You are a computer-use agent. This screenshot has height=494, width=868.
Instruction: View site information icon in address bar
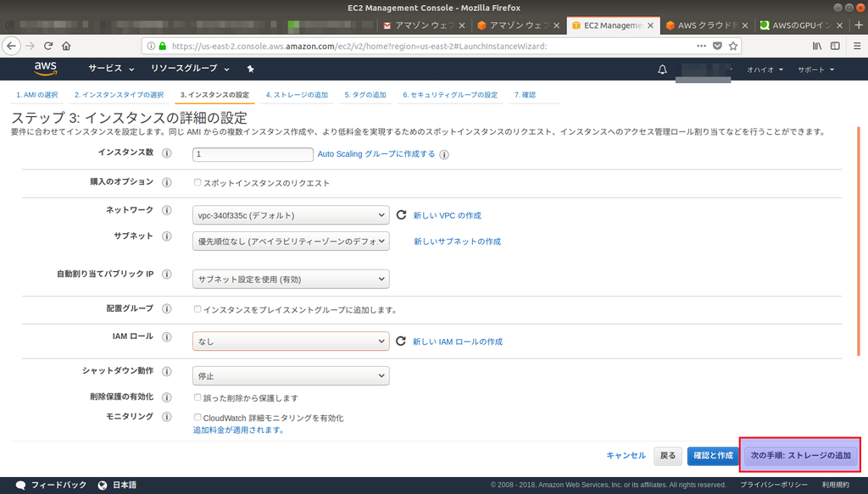click(x=151, y=46)
